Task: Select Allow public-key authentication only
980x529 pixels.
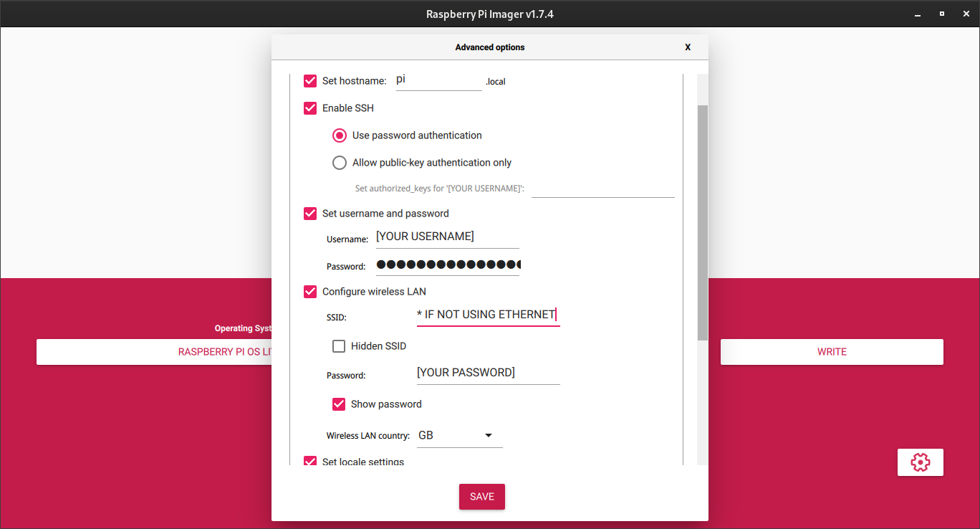Action: (340, 163)
